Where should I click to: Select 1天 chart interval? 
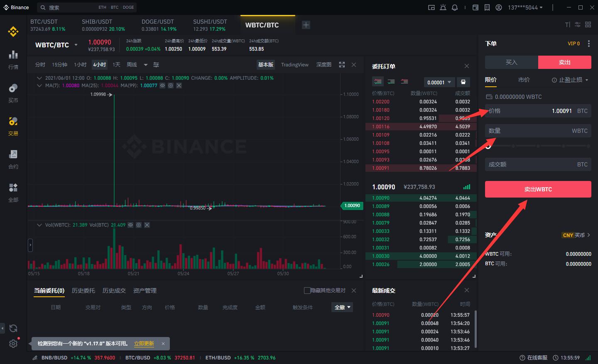[116, 65]
